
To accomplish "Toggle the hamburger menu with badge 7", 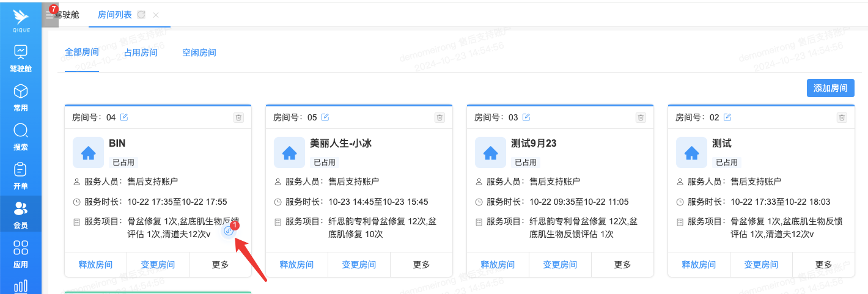I will click(50, 15).
